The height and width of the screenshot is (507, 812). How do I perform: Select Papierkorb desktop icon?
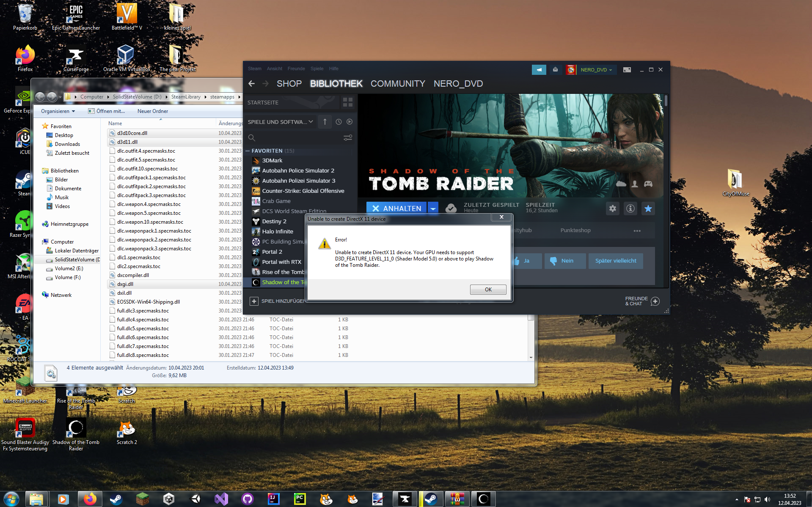pyautogui.click(x=25, y=17)
